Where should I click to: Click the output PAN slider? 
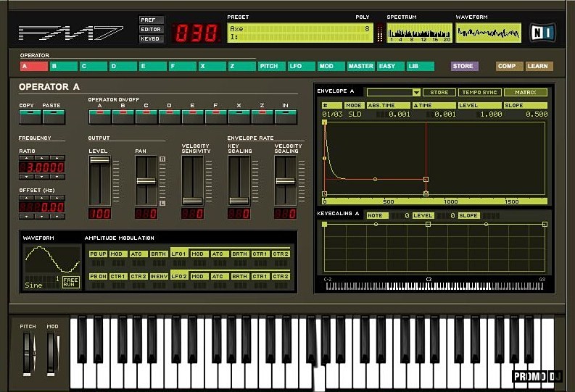[146, 180]
